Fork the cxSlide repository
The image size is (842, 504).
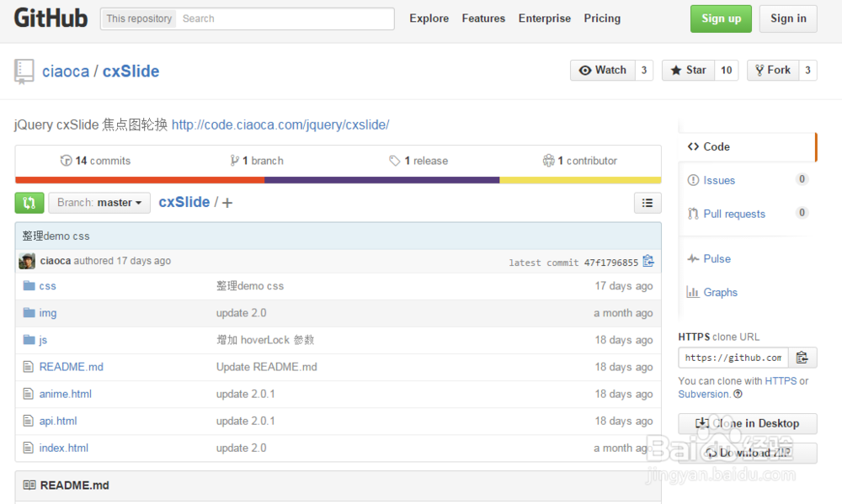(x=773, y=71)
